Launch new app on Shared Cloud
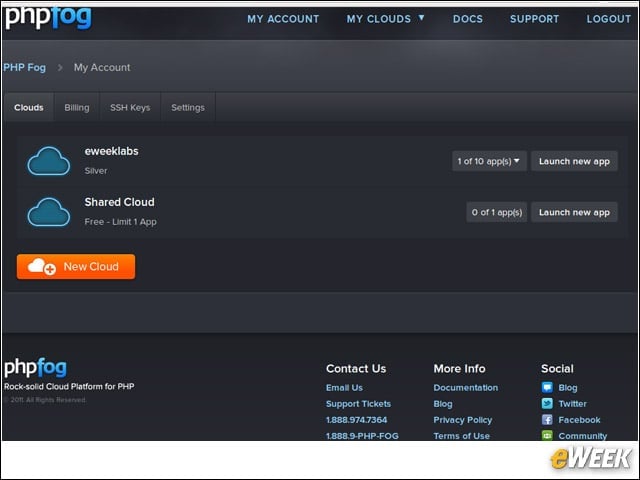The width and height of the screenshot is (640, 480). pyautogui.click(x=574, y=212)
